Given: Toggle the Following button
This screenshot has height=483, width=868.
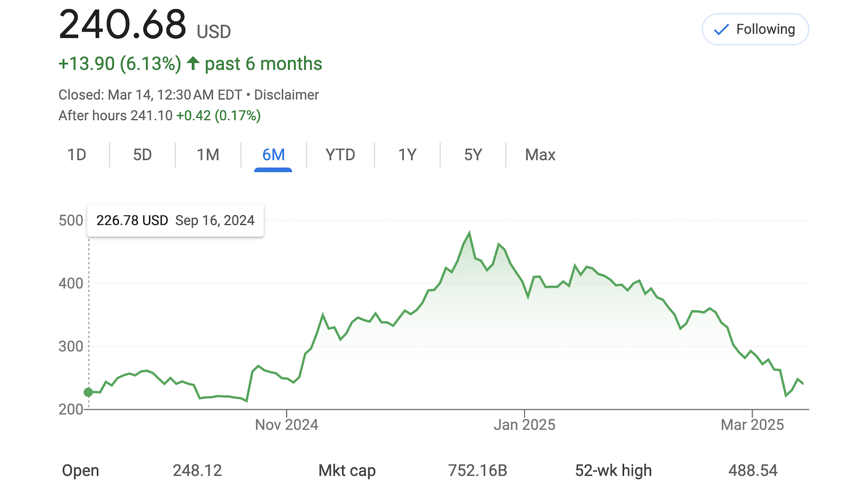Looking at the screenshot, I should [755, 29].
